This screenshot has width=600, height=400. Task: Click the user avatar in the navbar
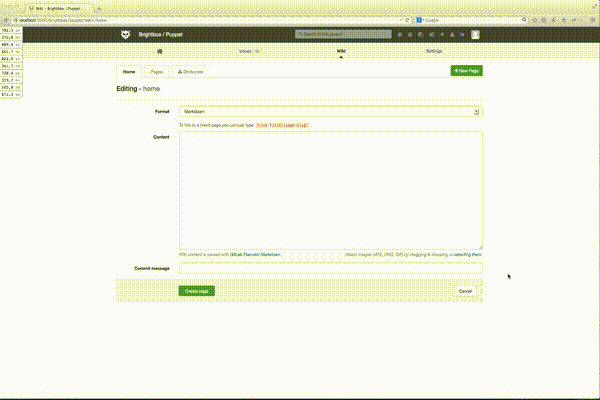pos(476,35)
